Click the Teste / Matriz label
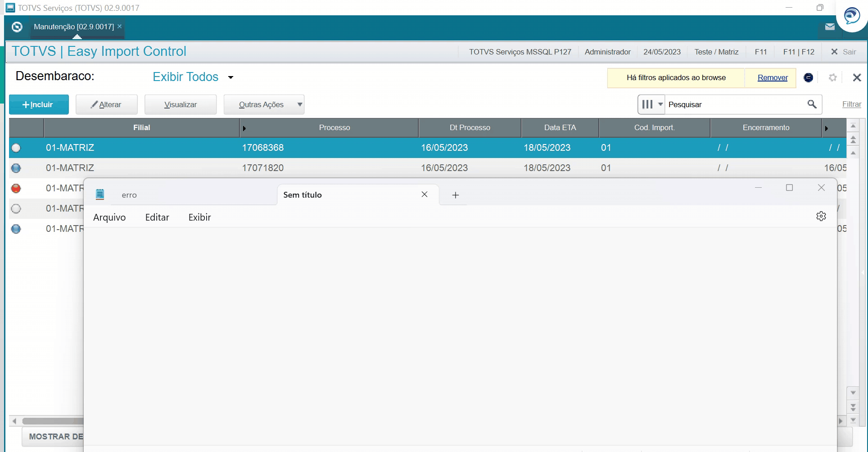Image resolution: width=868 pixels, height=452 pixels. pos(716,52)
